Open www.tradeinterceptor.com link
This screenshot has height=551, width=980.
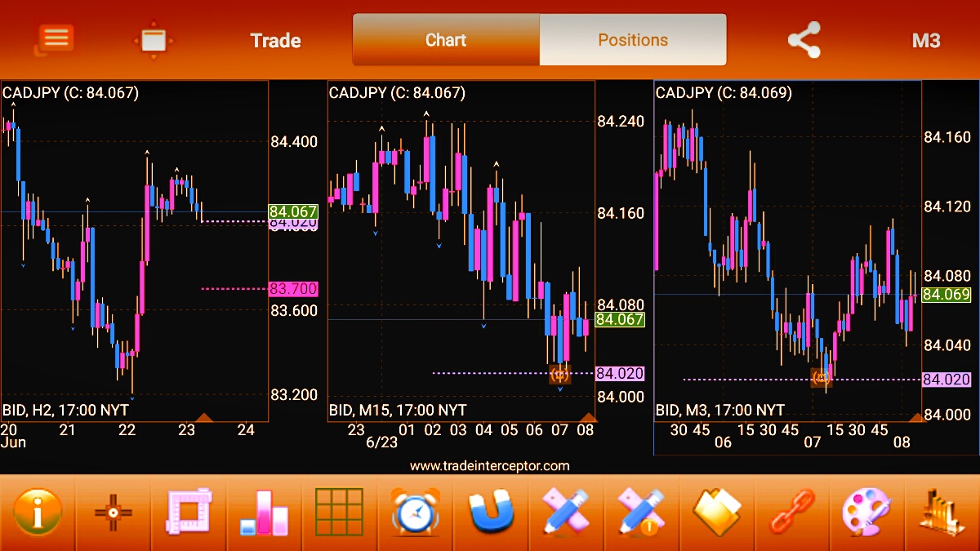490,466
